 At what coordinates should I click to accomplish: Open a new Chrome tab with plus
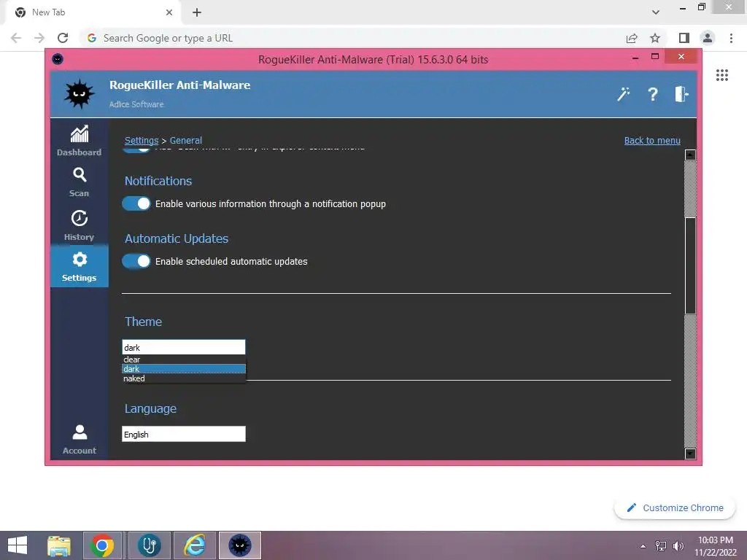pyautogui.click(x=197, y=12)
